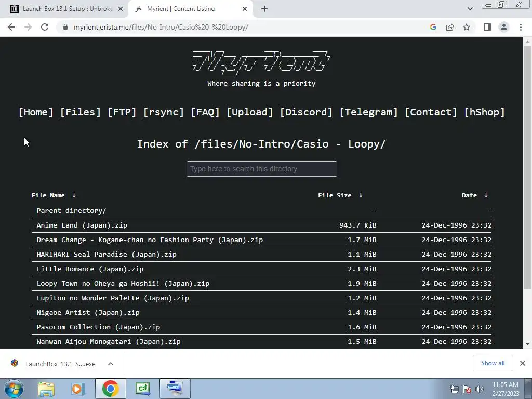
Task: Open the [Files] navigation link
Action: pos(81,112)
